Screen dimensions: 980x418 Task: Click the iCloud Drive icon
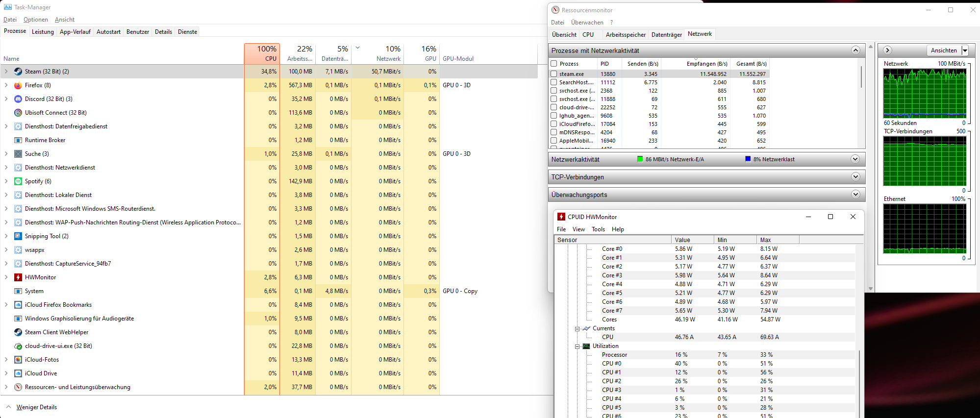tap(18, 373)
